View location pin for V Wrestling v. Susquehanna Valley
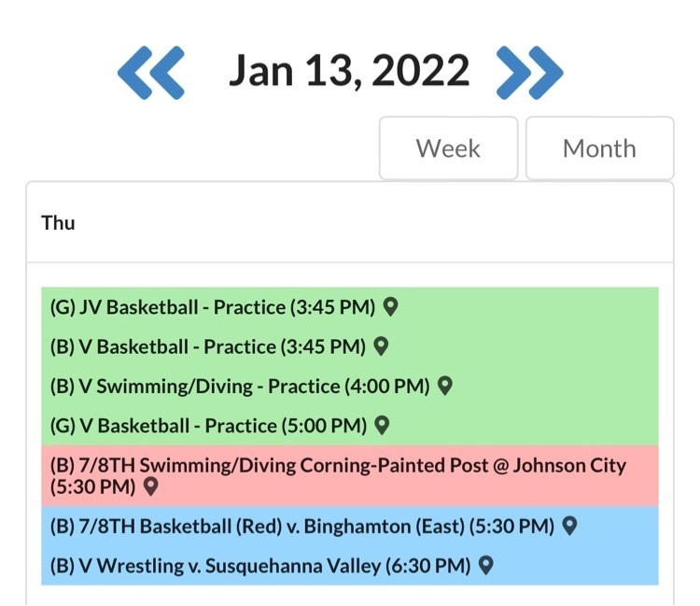 point(485,565)
